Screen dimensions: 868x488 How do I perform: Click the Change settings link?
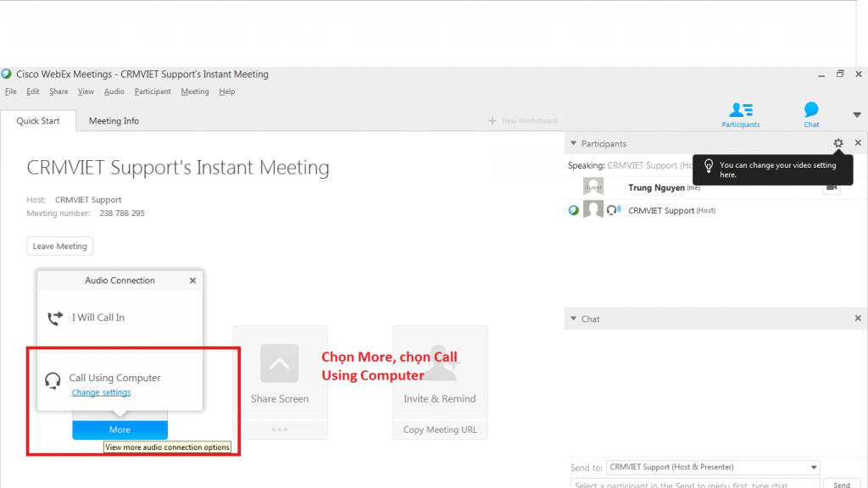102,392
